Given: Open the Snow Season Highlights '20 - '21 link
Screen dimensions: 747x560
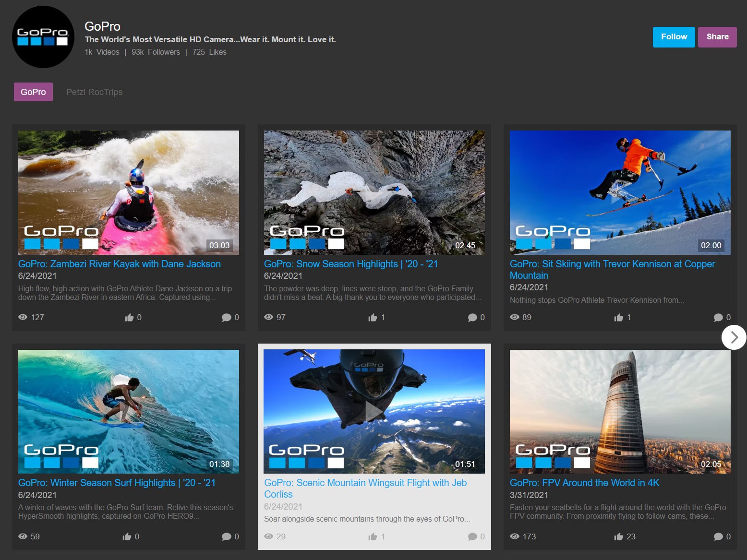Looking at the screenshot, I should coord(351,264).
